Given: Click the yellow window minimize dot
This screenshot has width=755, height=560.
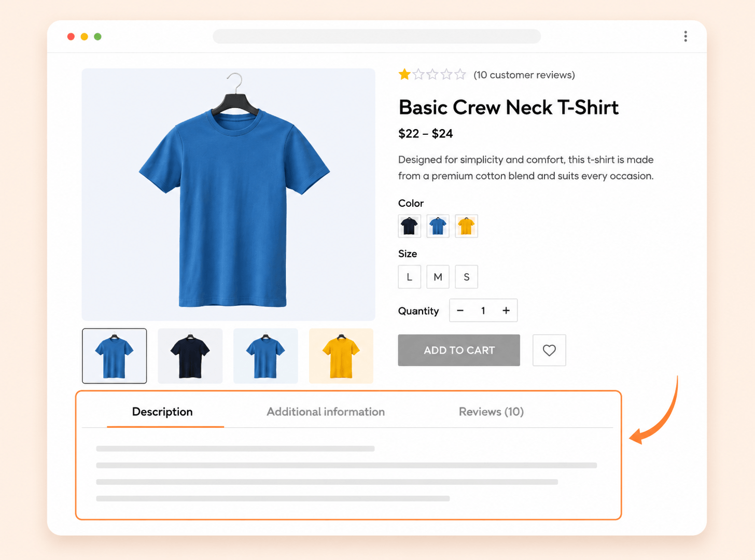Looking at the screenshot, I should click(x=85, y=36).
